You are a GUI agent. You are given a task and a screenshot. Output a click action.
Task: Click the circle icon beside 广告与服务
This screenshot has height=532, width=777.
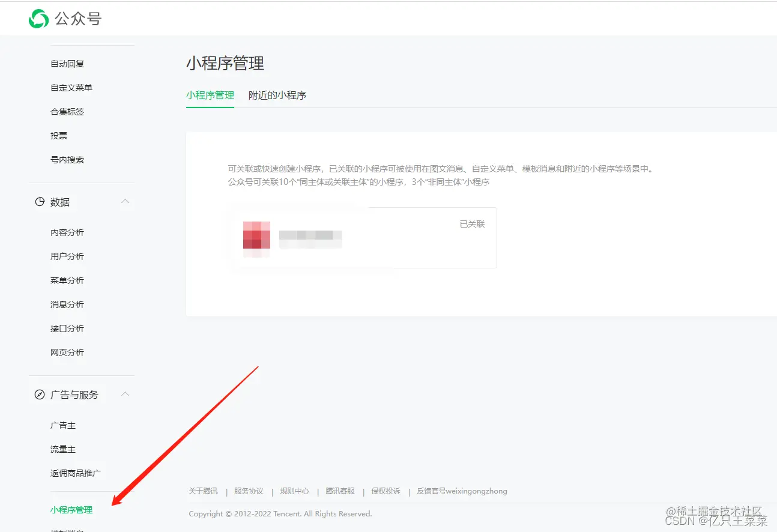click(x=38, y=394)
